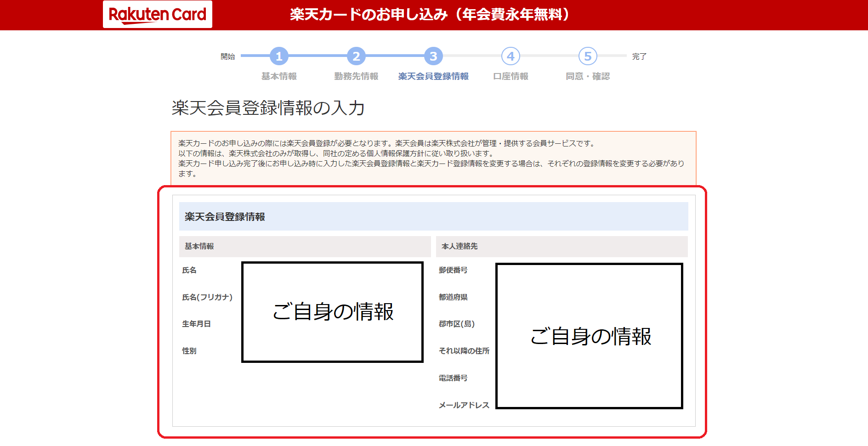Click the 完了 label at progress end

pos(639,56)
